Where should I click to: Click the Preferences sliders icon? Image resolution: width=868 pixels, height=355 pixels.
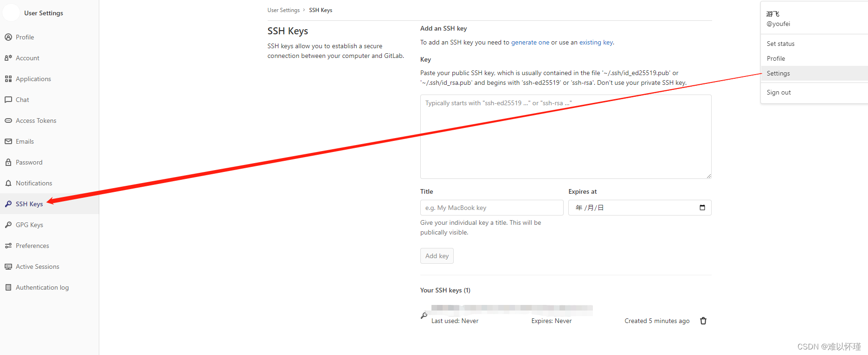(x=8, y=246)
